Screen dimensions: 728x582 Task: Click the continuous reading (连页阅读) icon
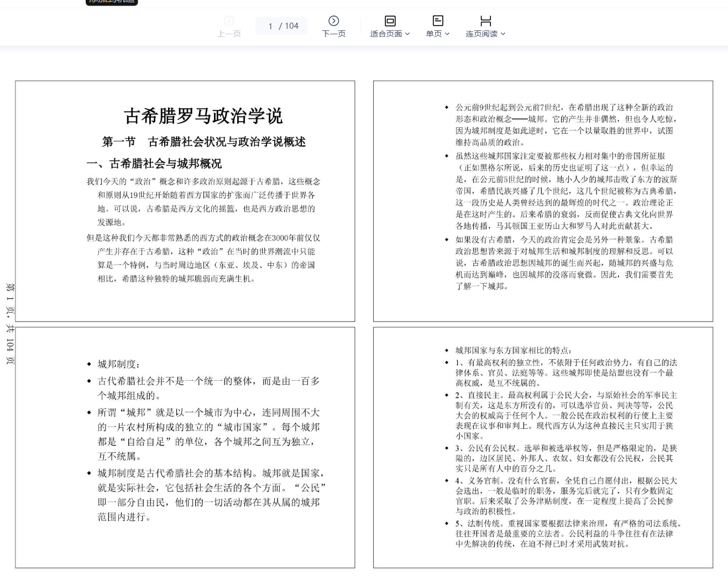(x=485, y=21)
